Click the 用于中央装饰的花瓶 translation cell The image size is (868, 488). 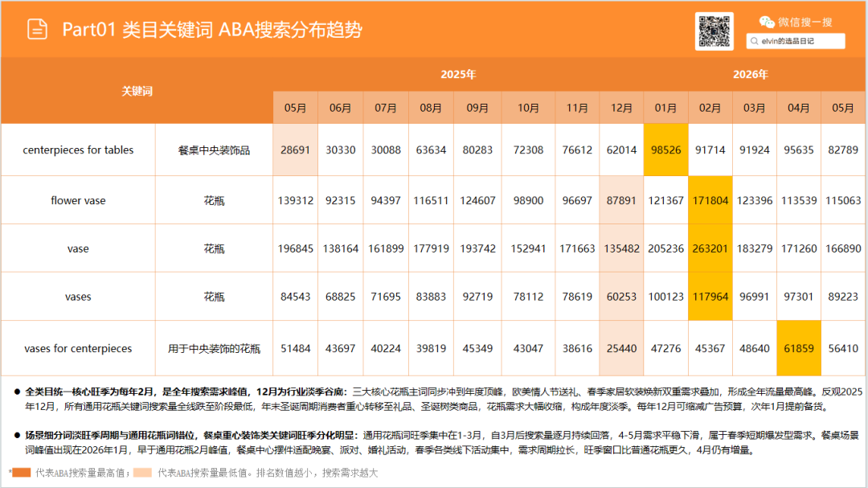coord(215,348)
